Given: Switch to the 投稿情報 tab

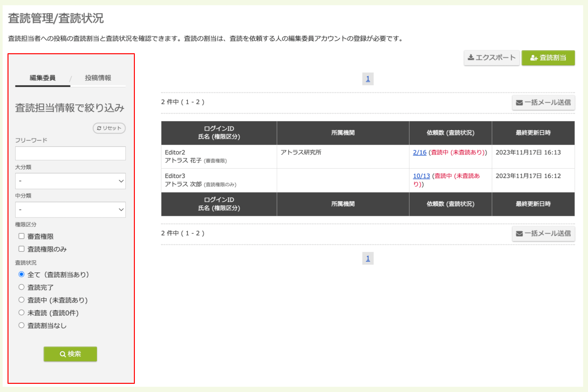Looking at the screenshot, I should point(98,78).
